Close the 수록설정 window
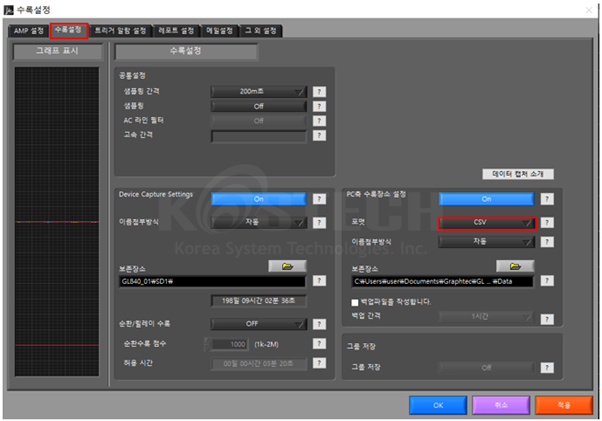 point(589,10)
